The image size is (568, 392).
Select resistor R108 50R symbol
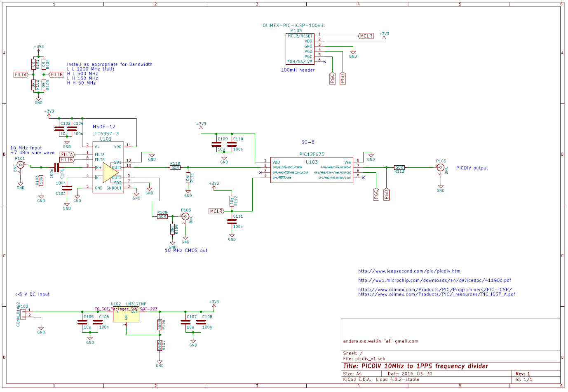click(162, 216)
